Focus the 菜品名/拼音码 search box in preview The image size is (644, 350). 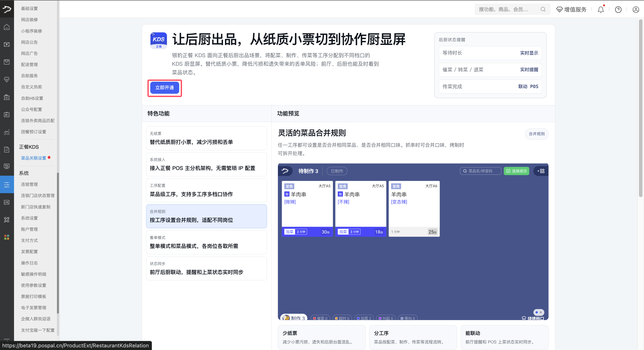click(480, 171)
